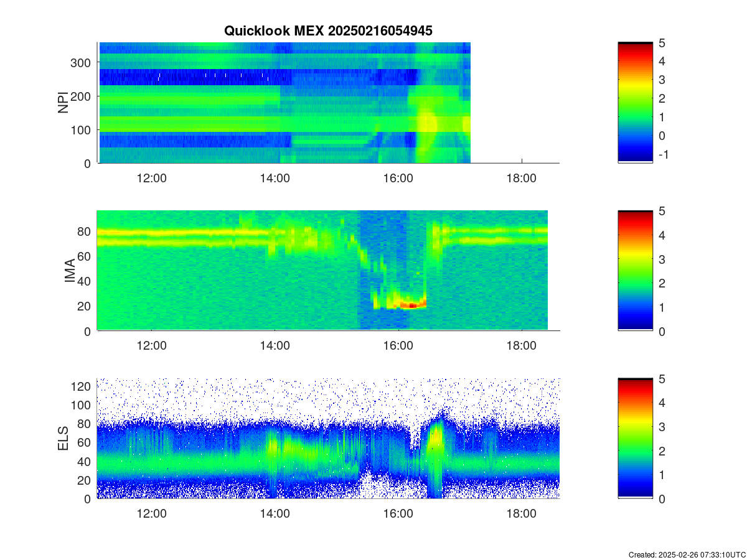Click the "12:00" tick below the IMA plot
Screen dimensions: 747x560
click(151, 346)
